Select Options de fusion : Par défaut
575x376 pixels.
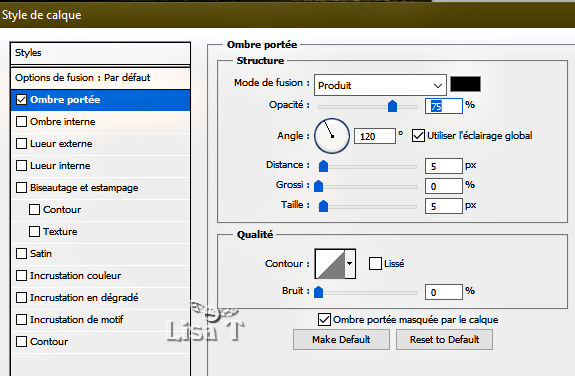(100, 78)
